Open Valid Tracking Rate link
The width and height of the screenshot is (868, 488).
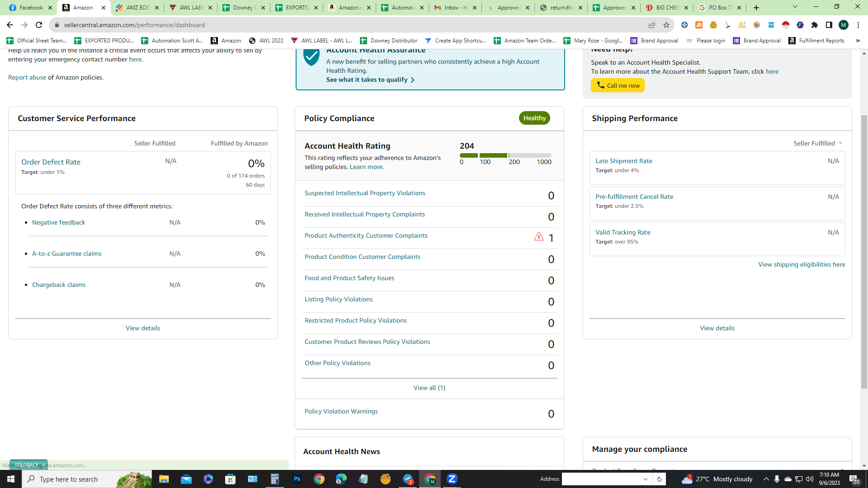pos(623,233)
